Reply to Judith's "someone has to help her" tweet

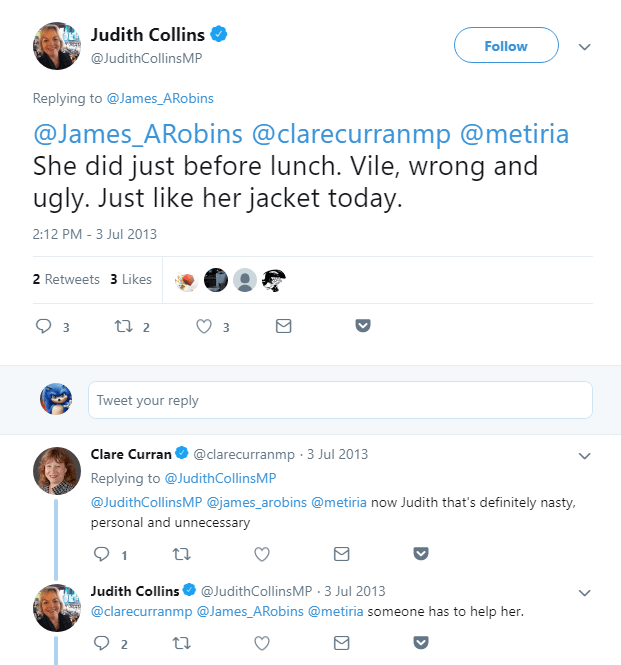(101, 644)
